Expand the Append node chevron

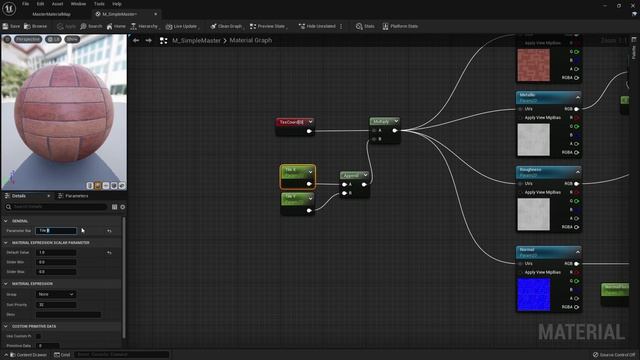[365, 175]
